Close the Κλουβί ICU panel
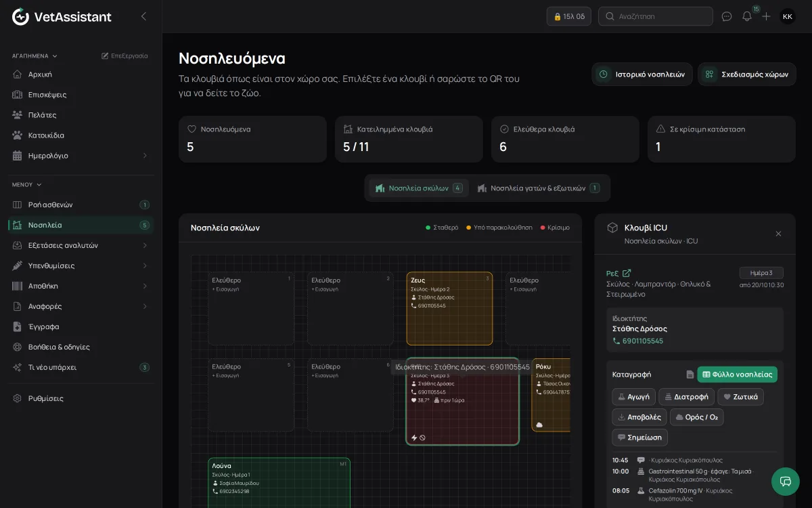Image resolution: width=812 pixels, height=508 pixels. pos(778,234)
